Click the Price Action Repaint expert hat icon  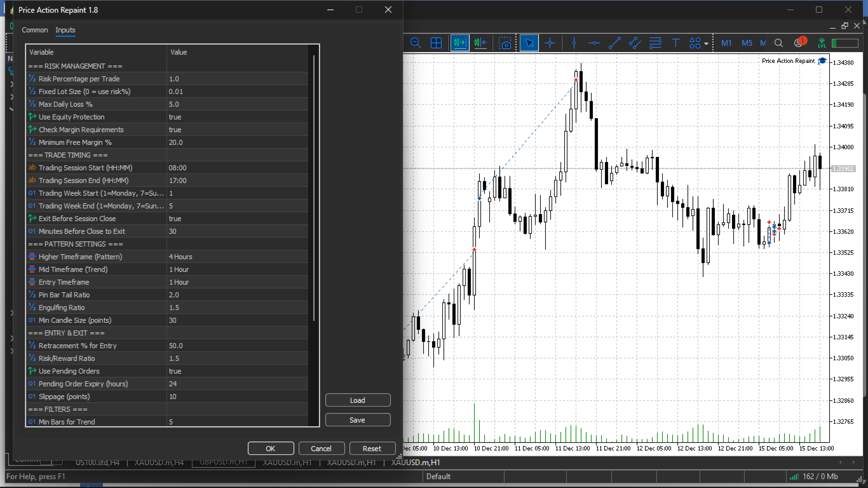822,61
